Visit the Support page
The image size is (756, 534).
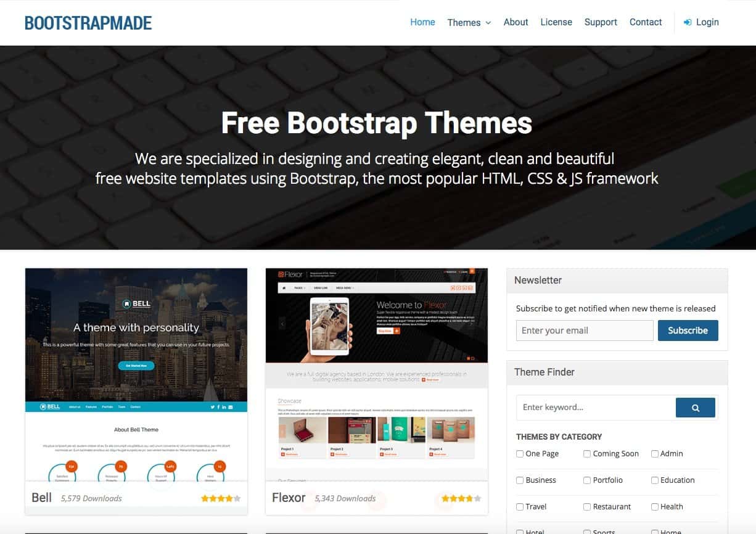pos(601,22)
